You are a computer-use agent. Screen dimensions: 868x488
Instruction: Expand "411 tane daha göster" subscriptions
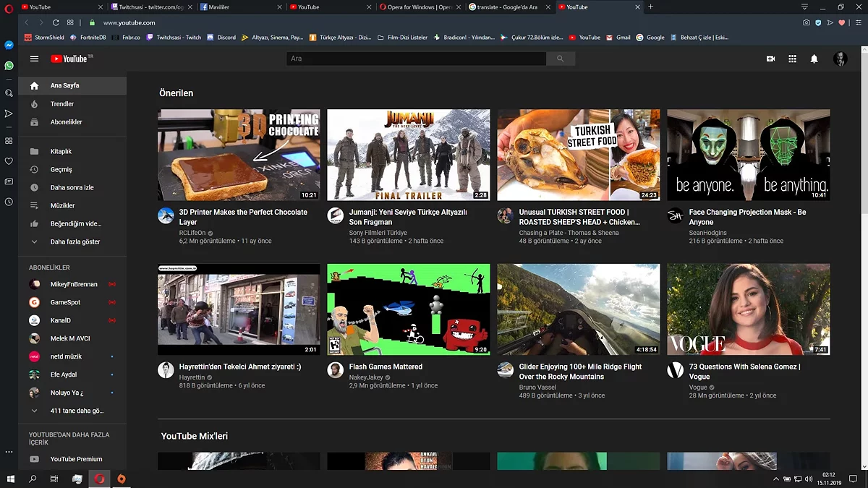(76, 411)
